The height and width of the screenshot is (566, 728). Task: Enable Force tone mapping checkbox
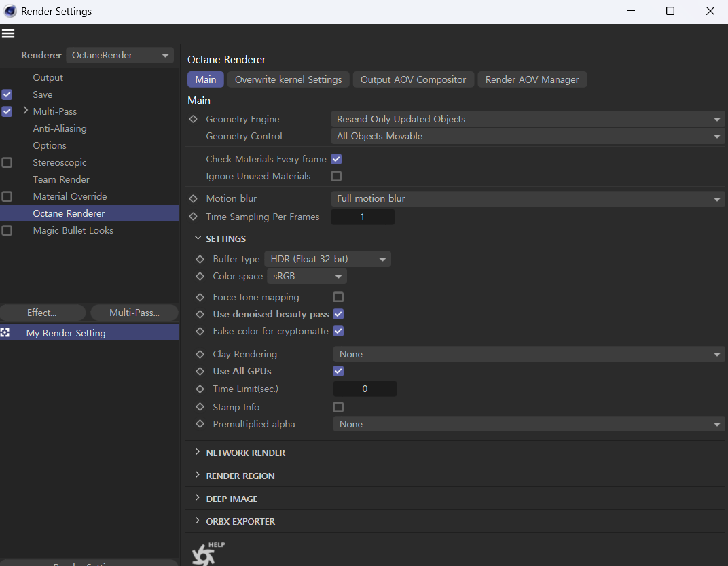338,297
